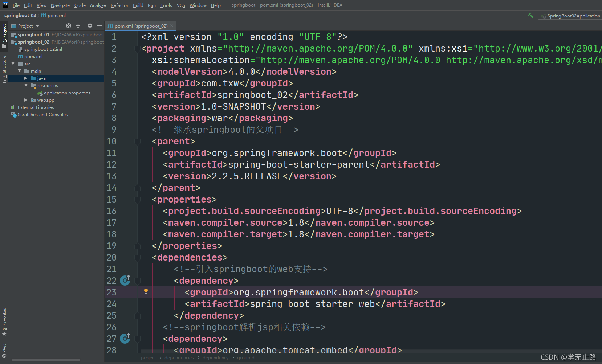Toggle the Z: Structure tool window button
The height and width of the screenshot is (364, 602).
(x=4, y=69)
